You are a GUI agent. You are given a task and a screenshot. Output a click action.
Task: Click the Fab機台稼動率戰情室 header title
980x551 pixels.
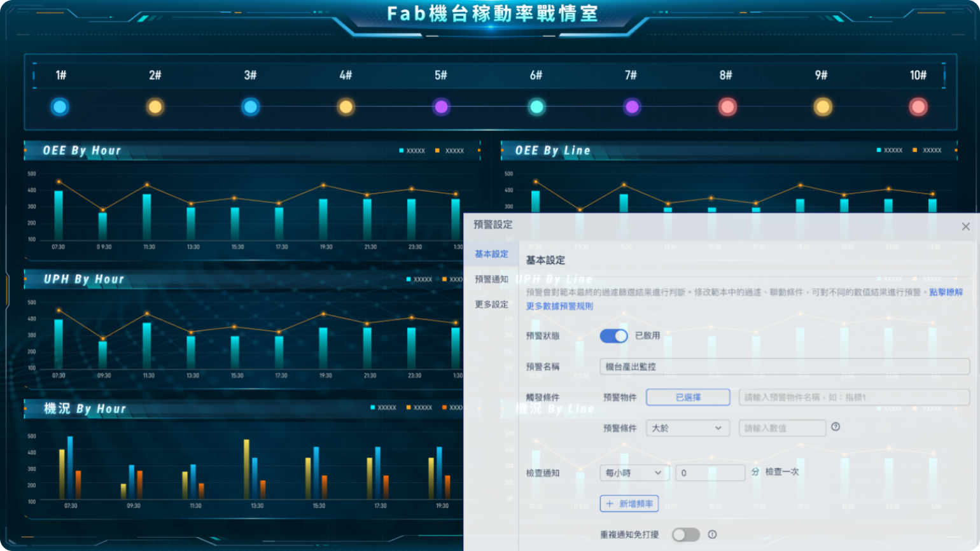pyautogui.click(x=493, y=13)
